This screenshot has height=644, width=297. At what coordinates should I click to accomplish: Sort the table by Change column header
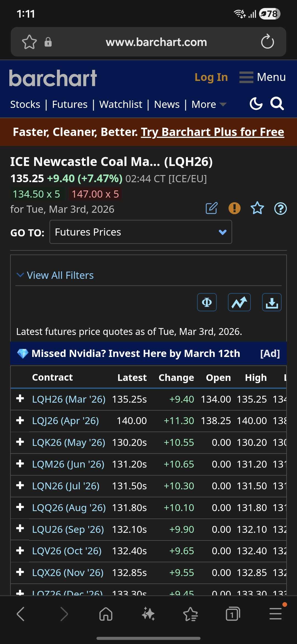pyautogui.click(x=176, y=378)
